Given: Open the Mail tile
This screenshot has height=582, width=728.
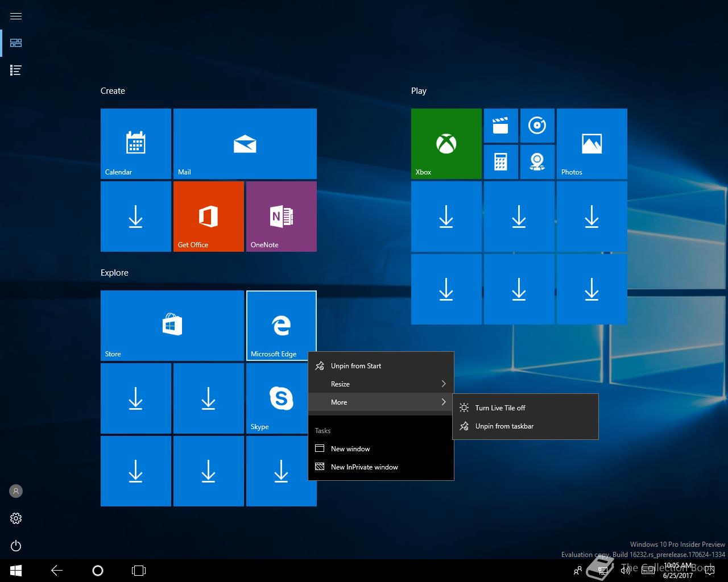Looking at the screenshot, I should point(245,144).
